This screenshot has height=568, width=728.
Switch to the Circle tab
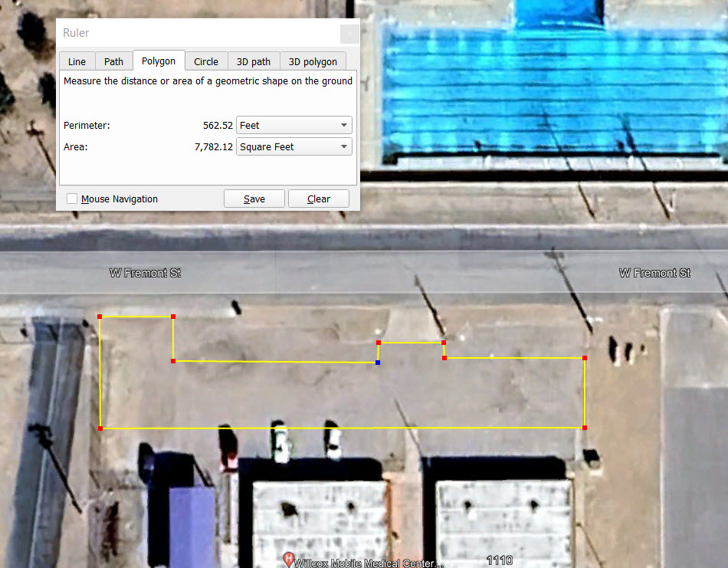tap(206, 62)
